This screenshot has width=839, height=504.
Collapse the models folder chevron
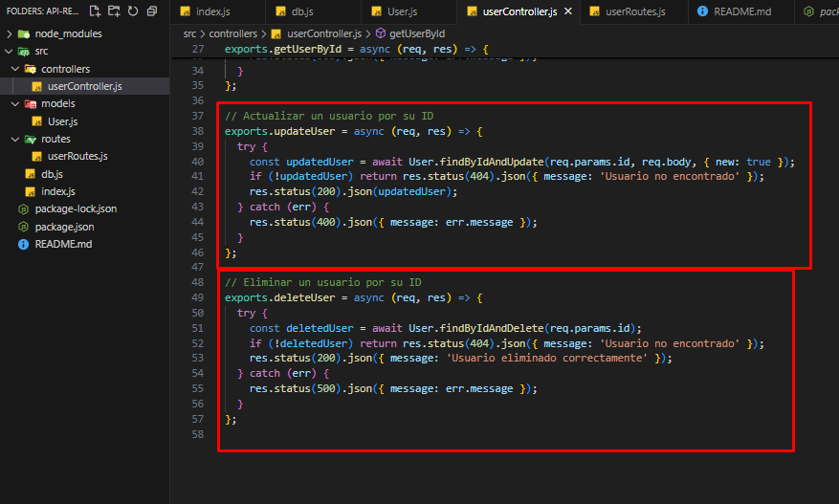tap(15, 104)
